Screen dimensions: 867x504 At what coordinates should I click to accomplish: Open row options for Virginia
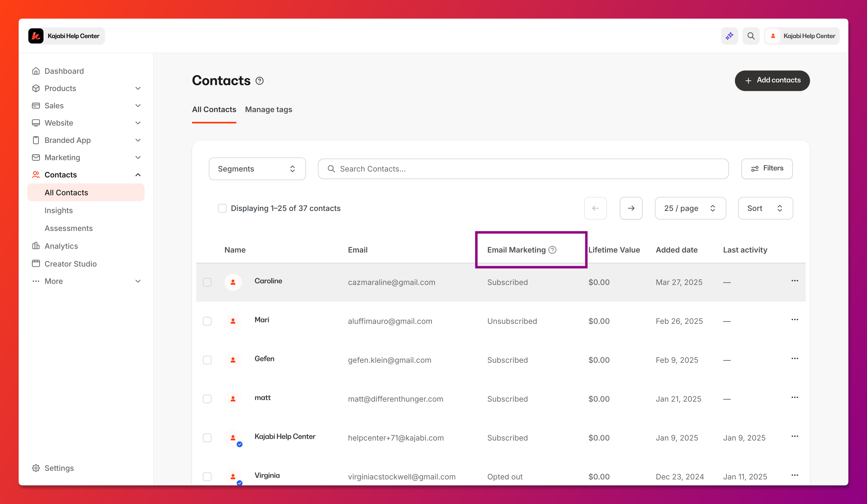[794, 475]
